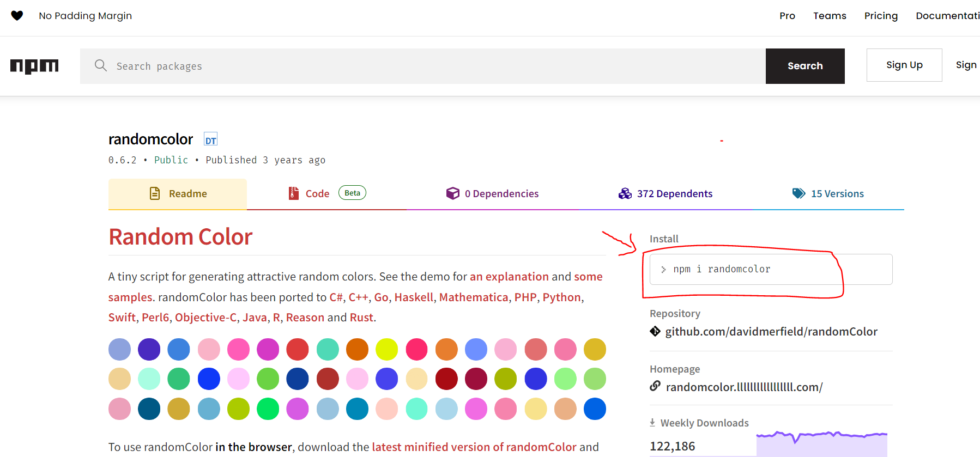Open the Code tab
Screen dimensions: 980x457
[327, 194]
